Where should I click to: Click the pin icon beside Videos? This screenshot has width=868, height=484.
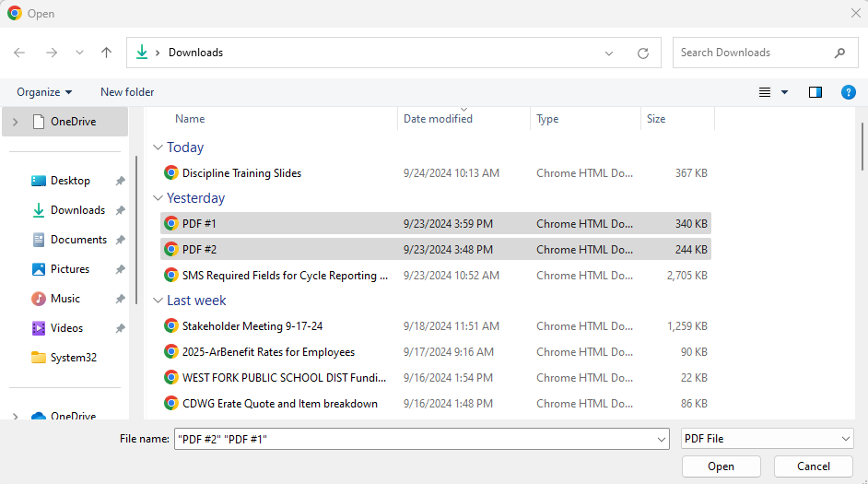(120, 328)
